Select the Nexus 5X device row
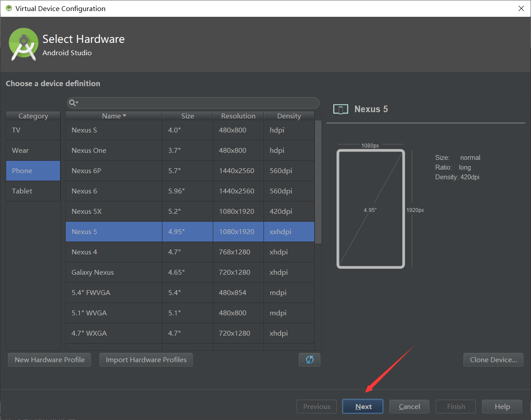 click(190, 212)
